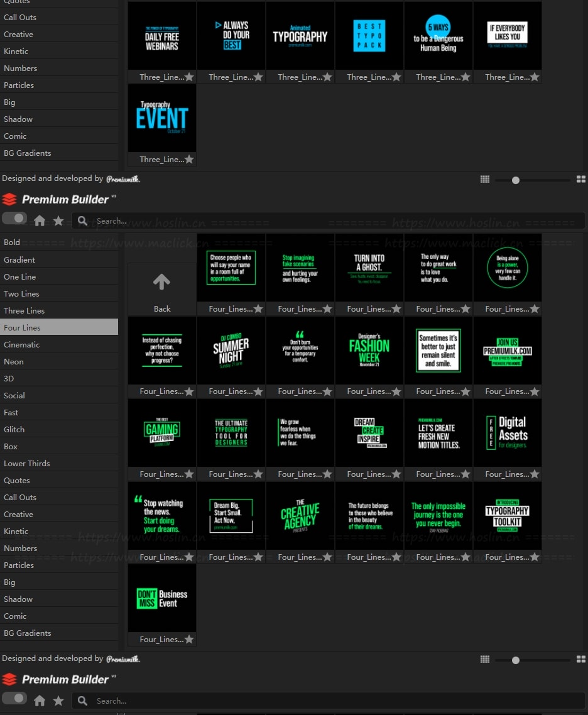Click the magnifier icon in the bottommost search bar
The height and width of the screenshot is (715, 588).
click(x=82, y=701)
